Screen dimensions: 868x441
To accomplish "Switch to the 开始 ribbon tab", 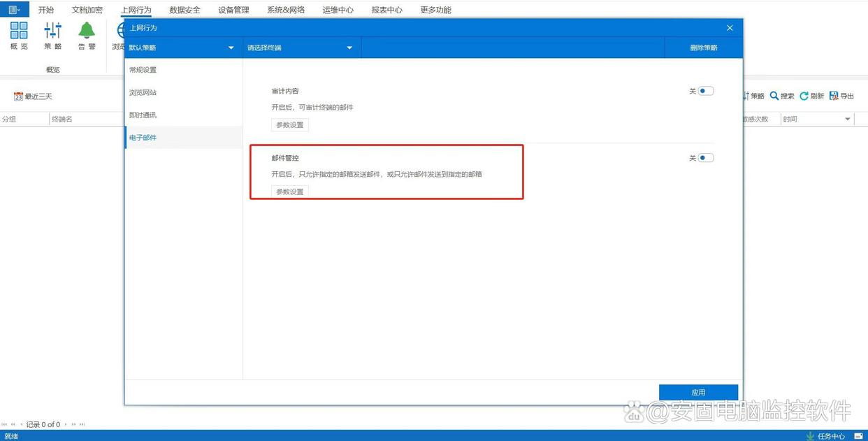I will tap(45, 10).
